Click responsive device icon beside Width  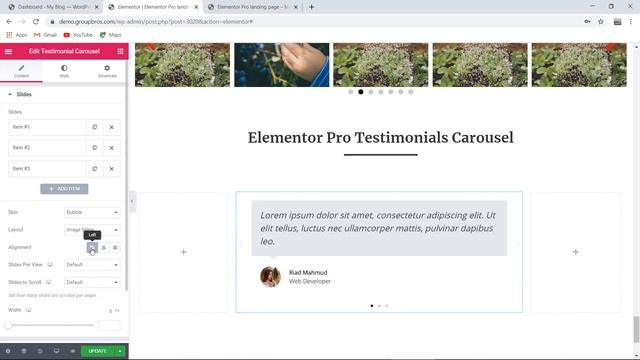[29, 310]
